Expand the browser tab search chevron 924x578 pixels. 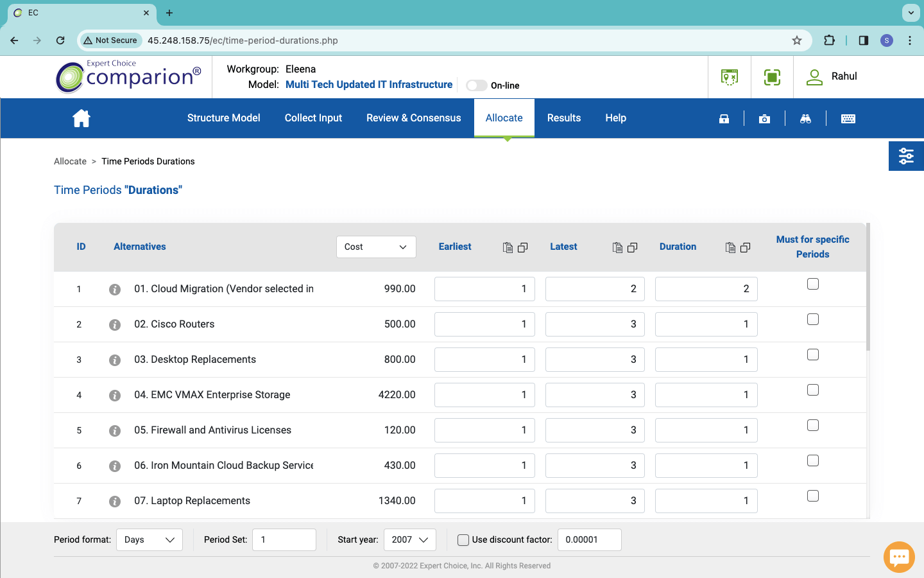click(911, 13)
